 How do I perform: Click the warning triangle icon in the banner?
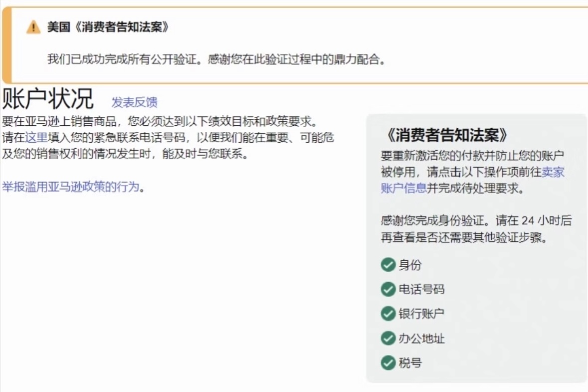click(x=33, y=27)
